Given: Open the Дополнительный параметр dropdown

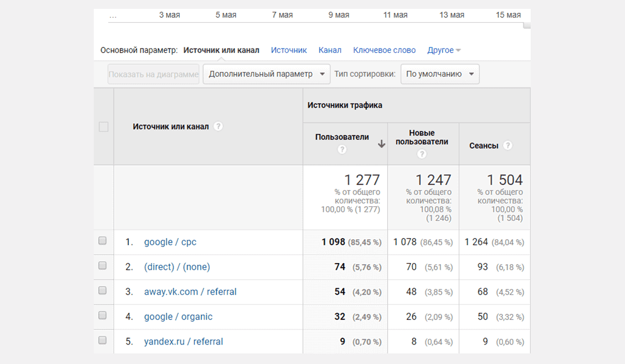Looking at the screenshot, I should pyautogui.click(x=266, y=74).
